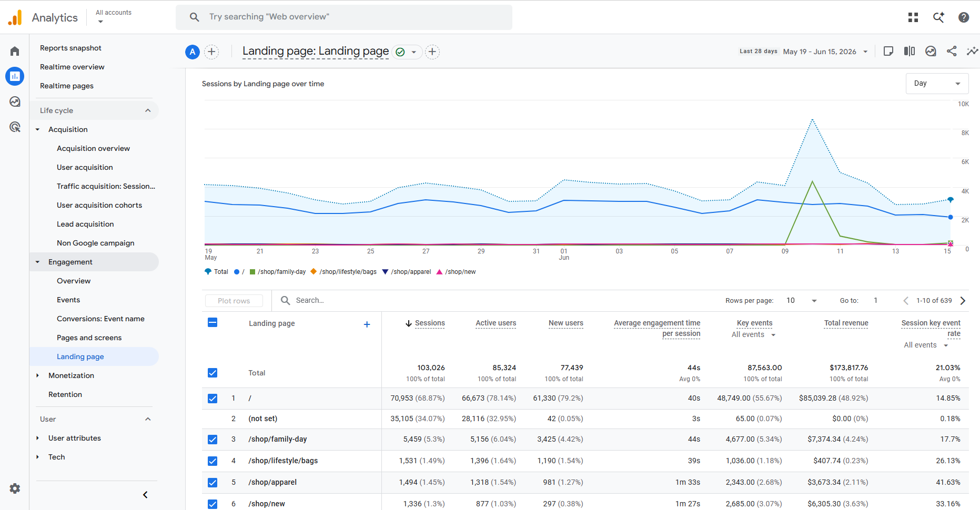
Task: Open the Insights gauge icon in toolbar
Action: (x=931, y=51)
